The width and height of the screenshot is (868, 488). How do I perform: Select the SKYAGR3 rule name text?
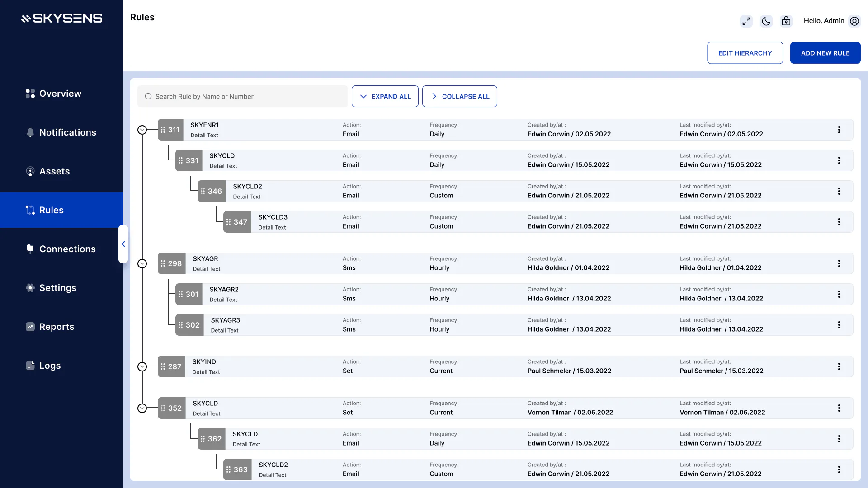point(225,320)
